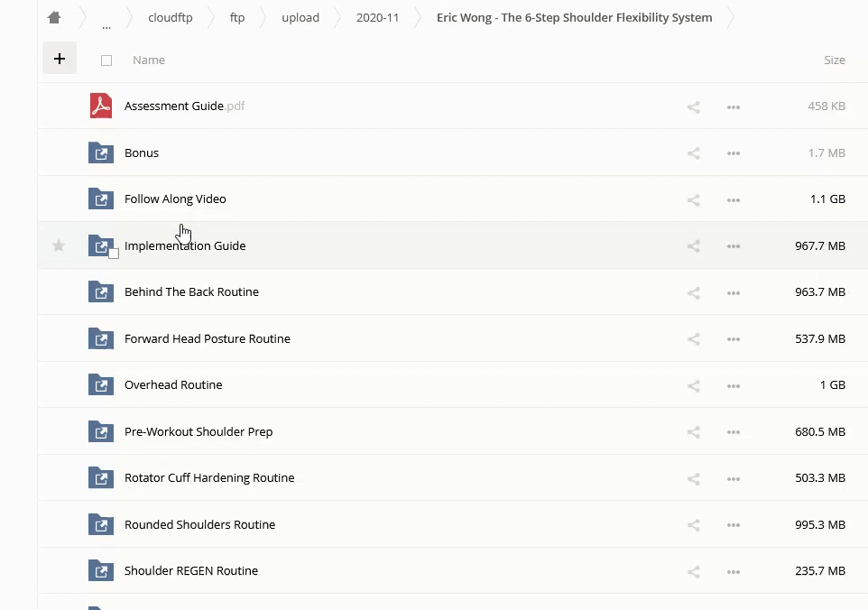Expand the collapsed breadcrumb ellipsis

(x=106, y=25)
